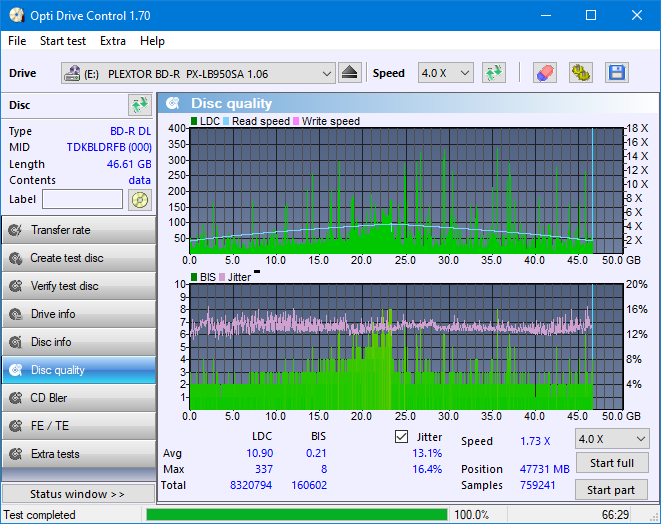Open CD Bler page

click(x=79, y=398)
